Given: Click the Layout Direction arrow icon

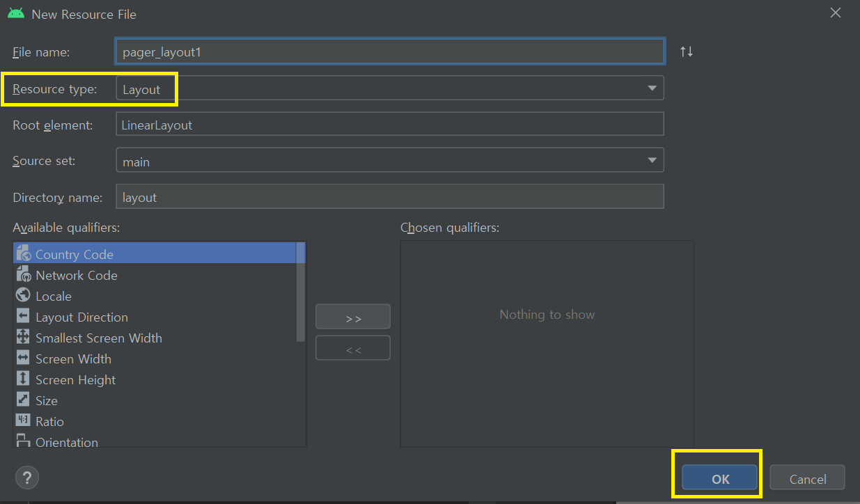Looking at the screenshot, I should [x=23, y=316].
